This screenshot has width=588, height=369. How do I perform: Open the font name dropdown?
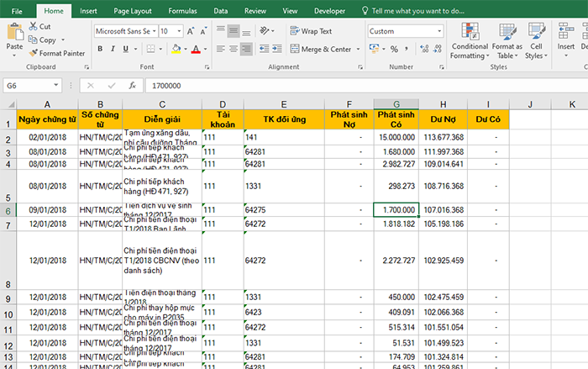[x=154, y=31]
